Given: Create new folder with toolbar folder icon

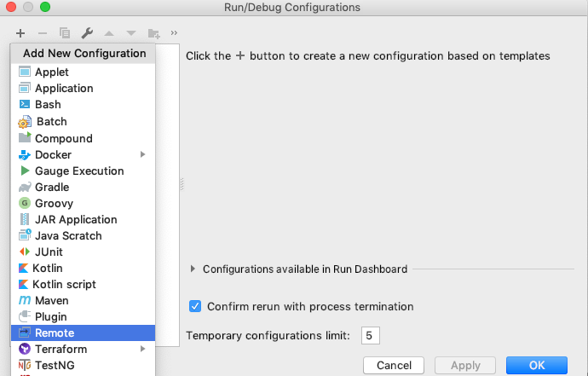Looking at the screenshot, I should (x=153, y=33).
